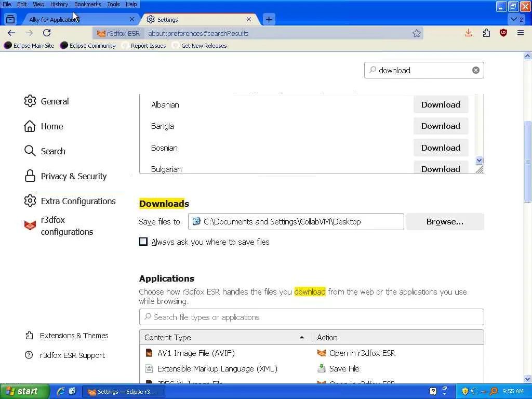Open Eclipse Main Site bookmark
Screen dimensions: 532x399
[30, 46]
